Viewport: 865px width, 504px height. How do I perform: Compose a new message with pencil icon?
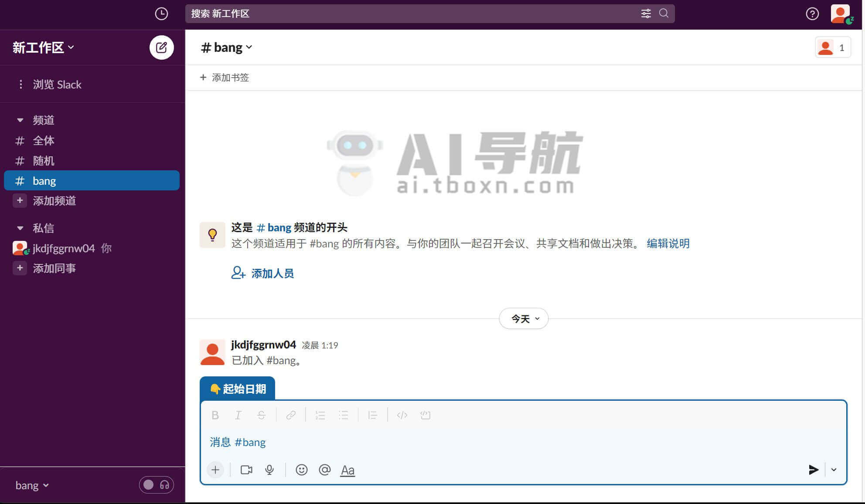click(x=161, y=47)
